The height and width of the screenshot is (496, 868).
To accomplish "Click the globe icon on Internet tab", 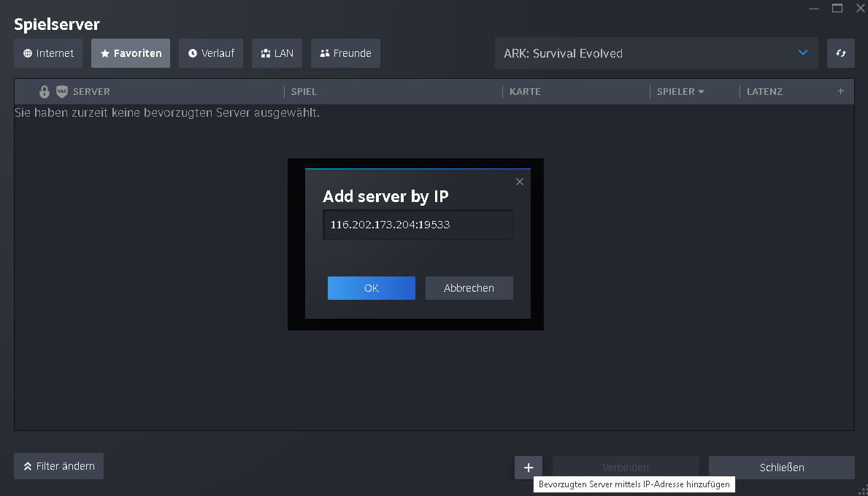I will point(26,53).
